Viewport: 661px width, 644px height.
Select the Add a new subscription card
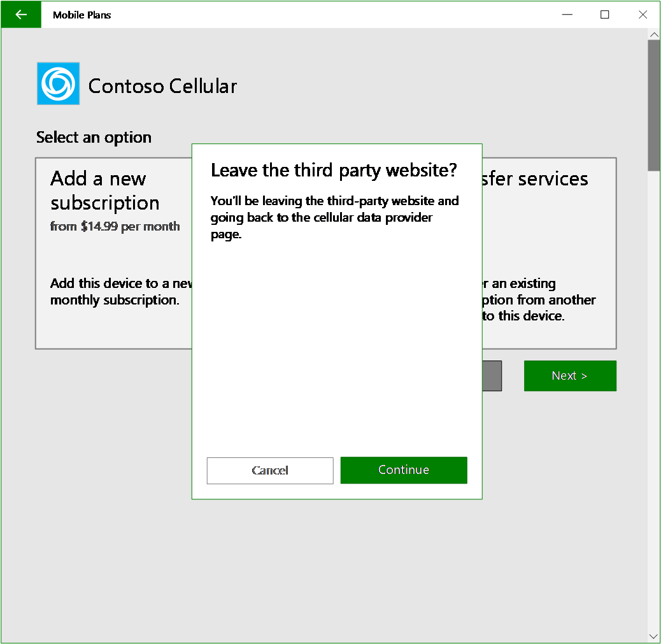tap(114, 253)
